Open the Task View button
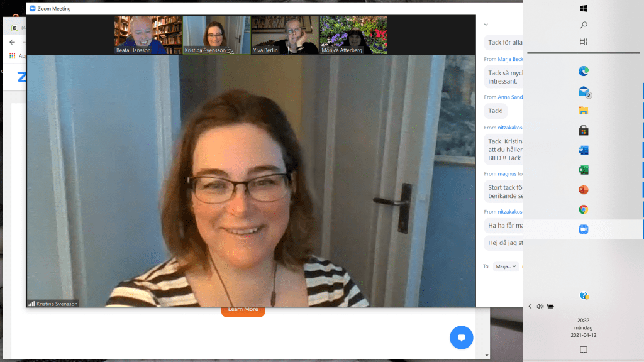Screen dimensions: 644x362 pos(583,41)
